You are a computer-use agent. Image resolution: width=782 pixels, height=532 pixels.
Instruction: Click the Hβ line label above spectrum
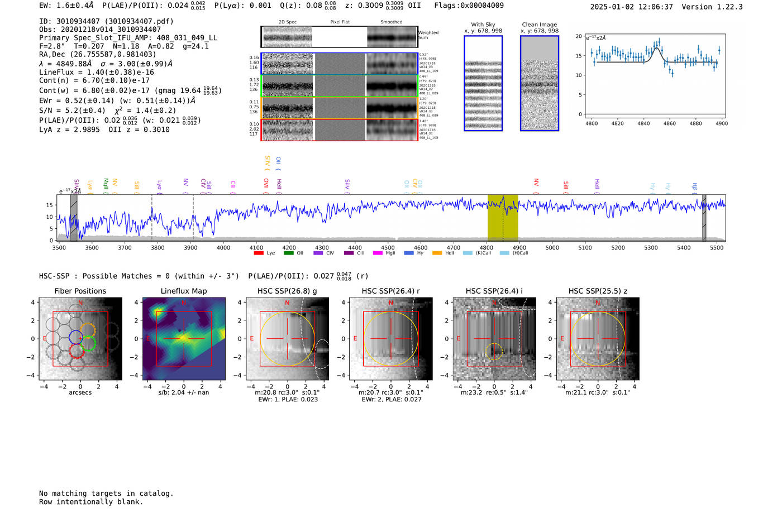point(695,186)
